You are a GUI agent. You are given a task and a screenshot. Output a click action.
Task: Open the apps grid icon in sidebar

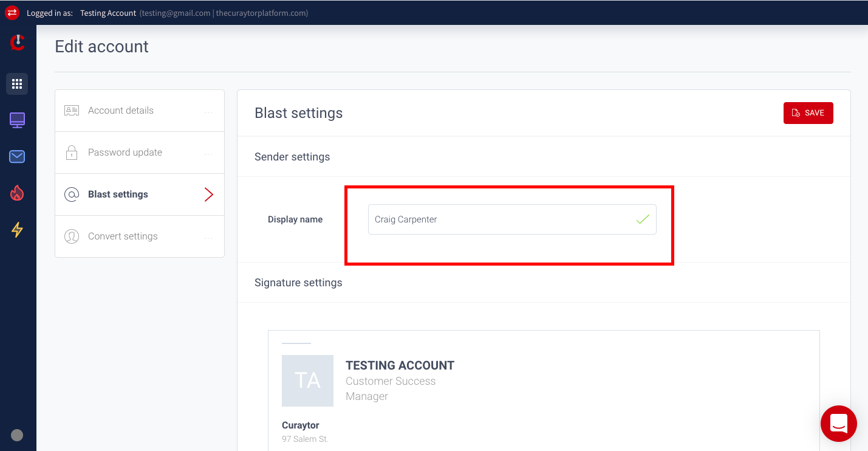[x=17, y=84]
